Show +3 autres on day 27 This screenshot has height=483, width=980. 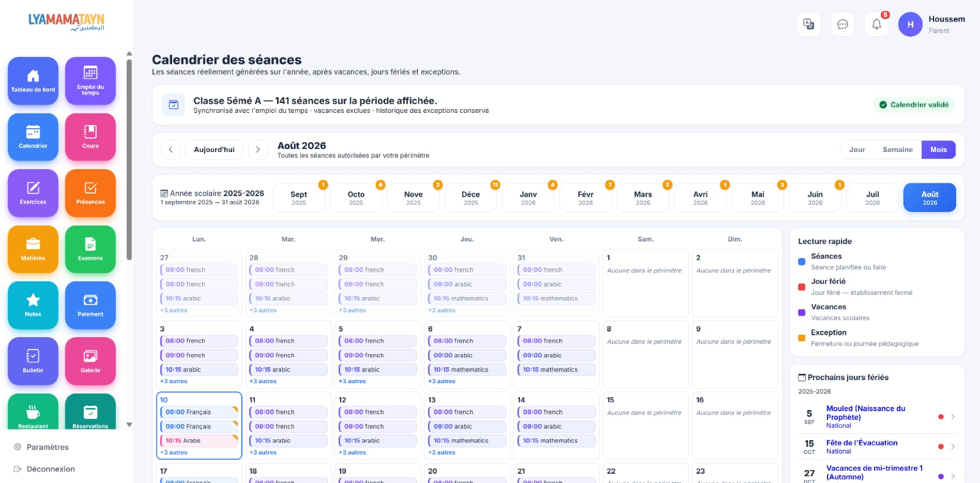[x=174, y=310]
